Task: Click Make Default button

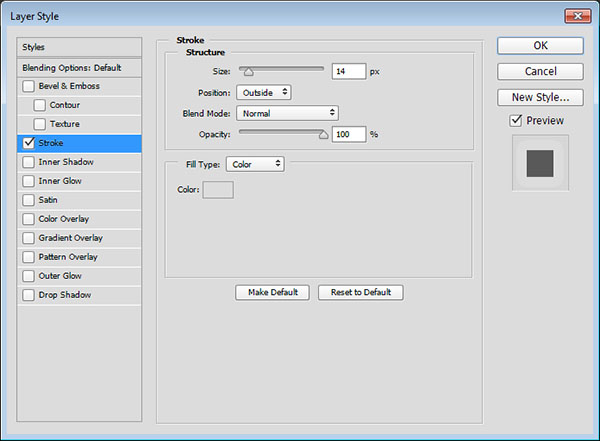Action: [273, 292]
